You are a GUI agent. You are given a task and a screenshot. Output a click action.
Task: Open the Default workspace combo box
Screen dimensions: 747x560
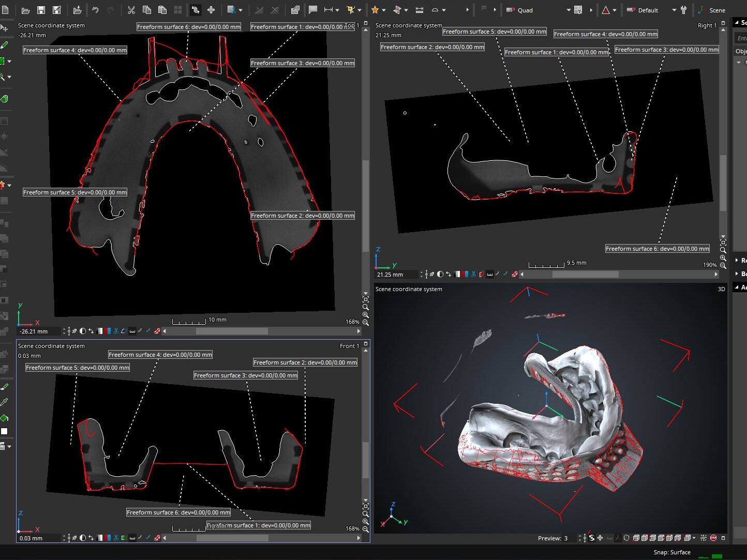(651, 10)
